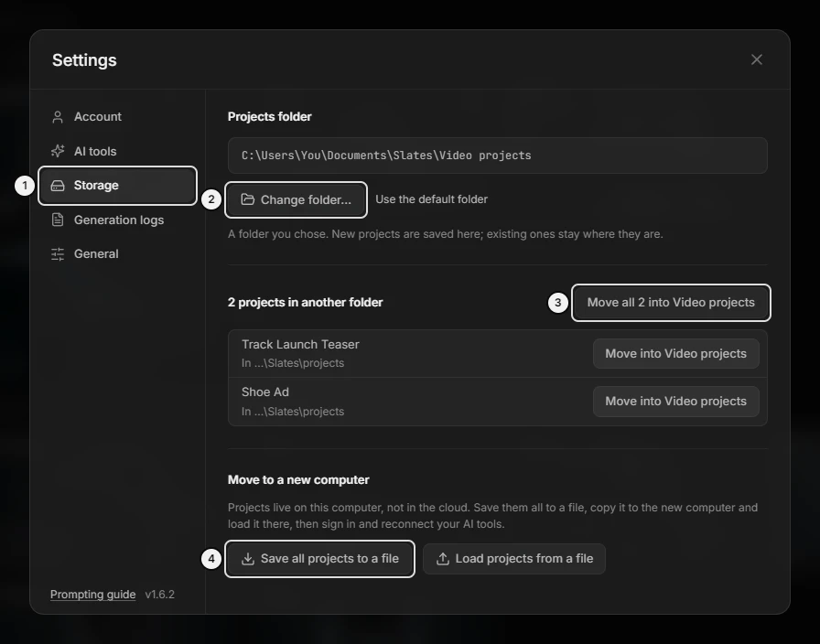Move Track Launch Teaser into Video projects
Screen dimensions: 820x644
pos(675,354)
